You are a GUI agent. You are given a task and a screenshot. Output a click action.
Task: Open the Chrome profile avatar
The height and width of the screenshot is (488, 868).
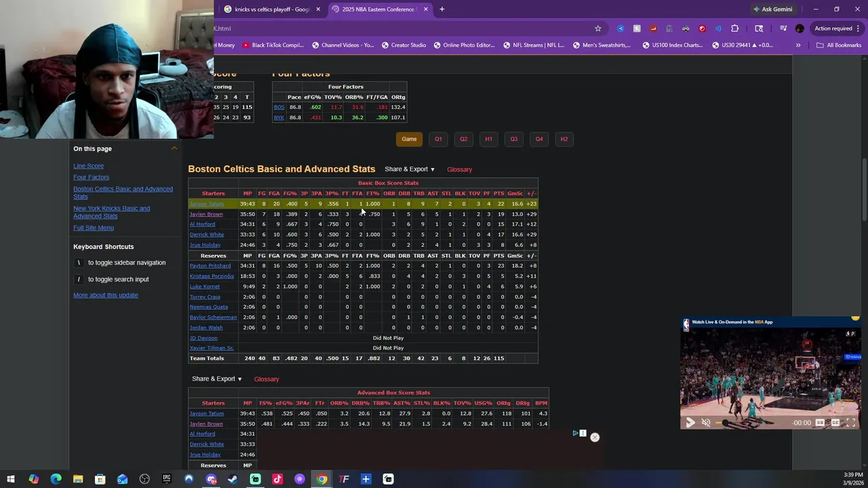click(800, 28)
